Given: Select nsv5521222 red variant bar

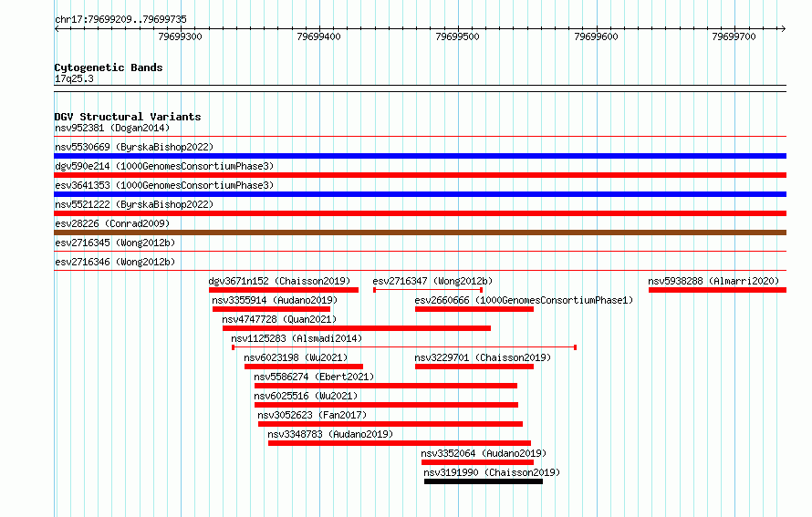Looking at the screenshot, I should click(x=420, y=213).
